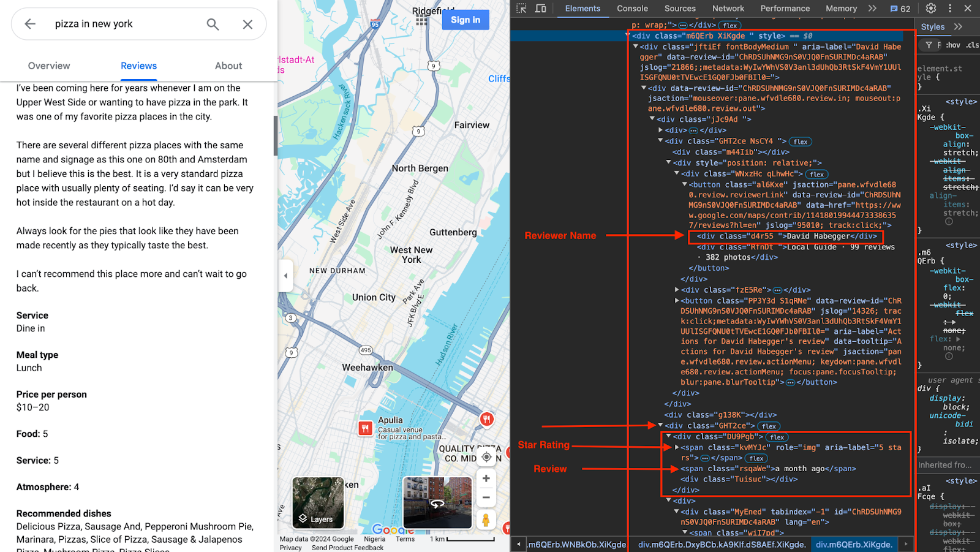Open the Layers map thumbnail
Viewport: 980px width, 552px height.
coord(318,502)
